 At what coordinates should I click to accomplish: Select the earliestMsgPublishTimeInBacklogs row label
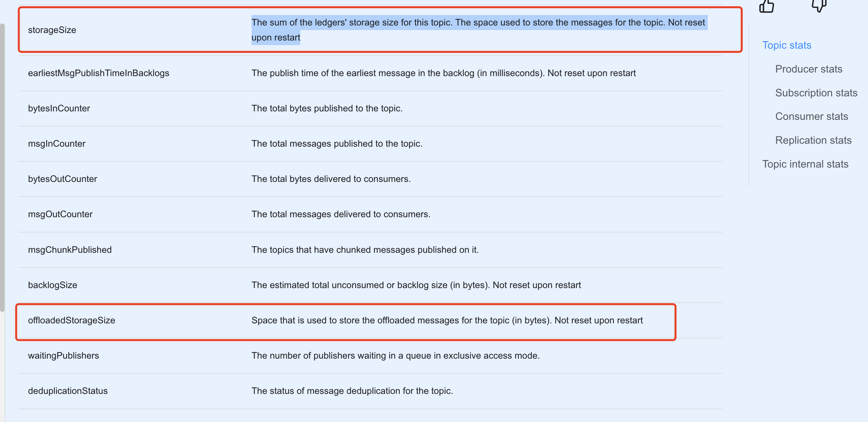pyautogui.click(x=99, y=73)
